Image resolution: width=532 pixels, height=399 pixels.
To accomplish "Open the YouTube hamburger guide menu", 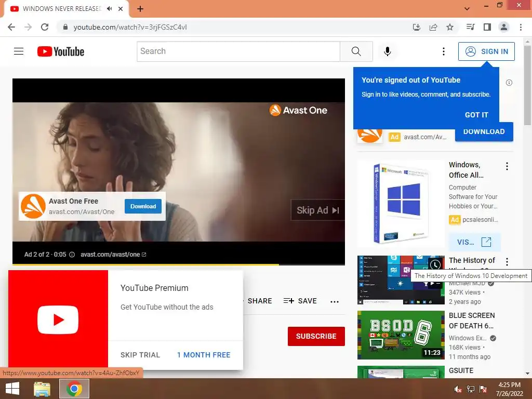I will click(19, 51).
